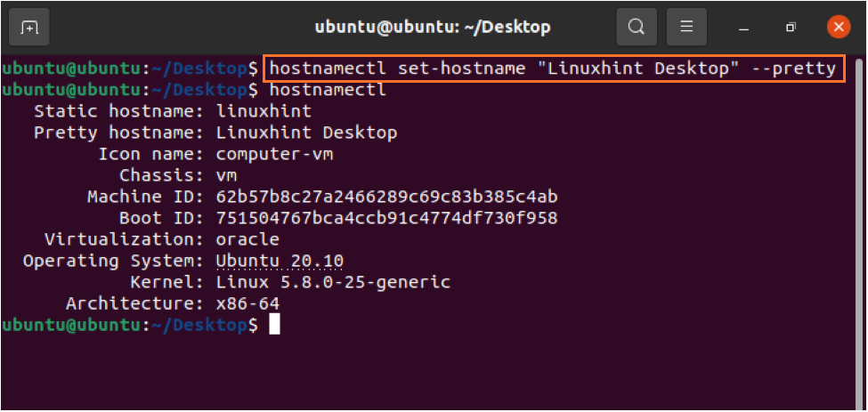
Task: Minimize the terminal window
Action: tap(744, 27)
